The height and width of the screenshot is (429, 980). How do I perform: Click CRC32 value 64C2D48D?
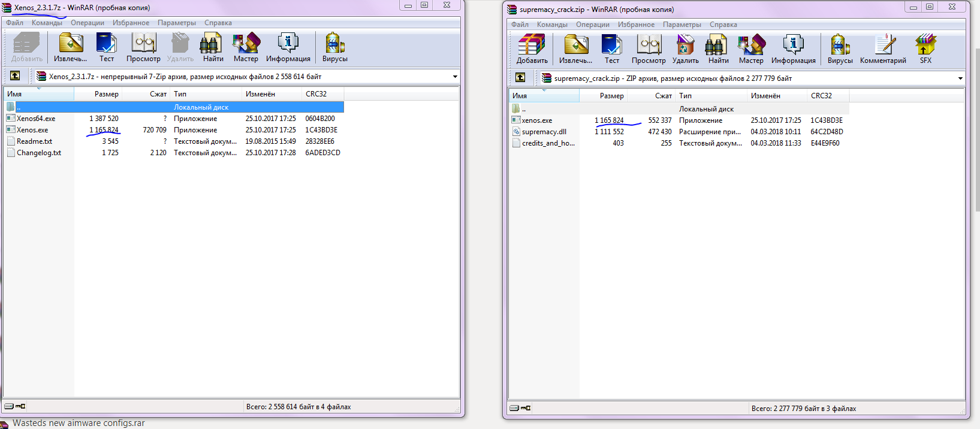click(x=827, y=132)
